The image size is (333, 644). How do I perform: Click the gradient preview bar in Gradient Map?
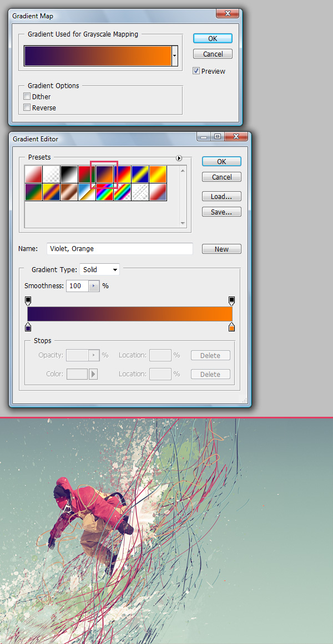(x=98, y=57)
